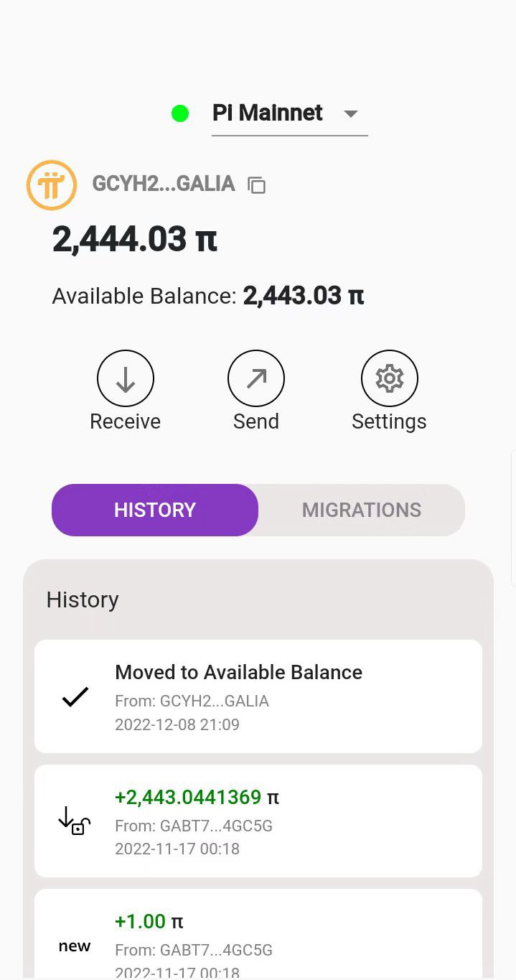Open Settings via the gear icon
This screenshot has height=980, width=516.
(389, 378)
